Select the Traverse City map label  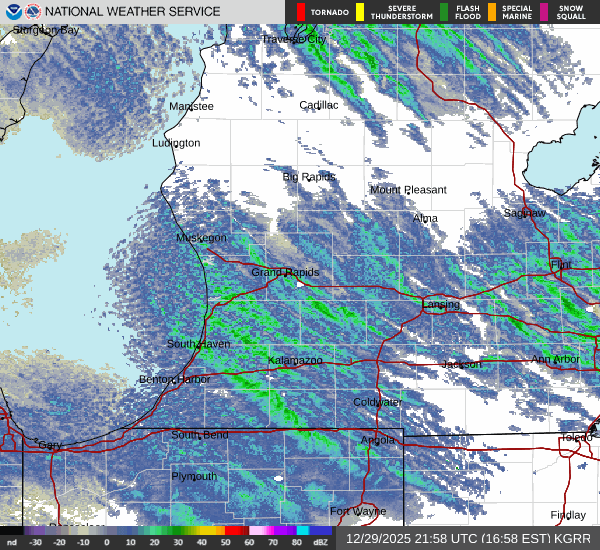tap(294, 39)
